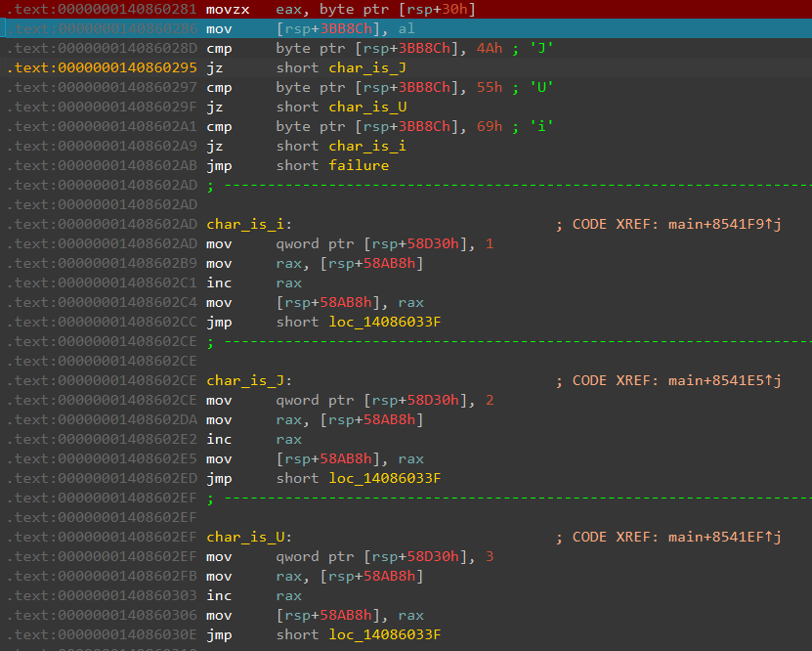The width and height of the screenshot is (812, 651).
Task: Click the char_is_U: label definition
Action: (x=248, y=537)
